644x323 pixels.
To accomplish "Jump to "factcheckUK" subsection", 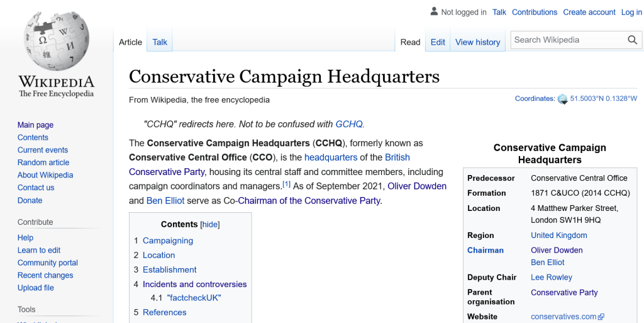I will coord(194,298).
